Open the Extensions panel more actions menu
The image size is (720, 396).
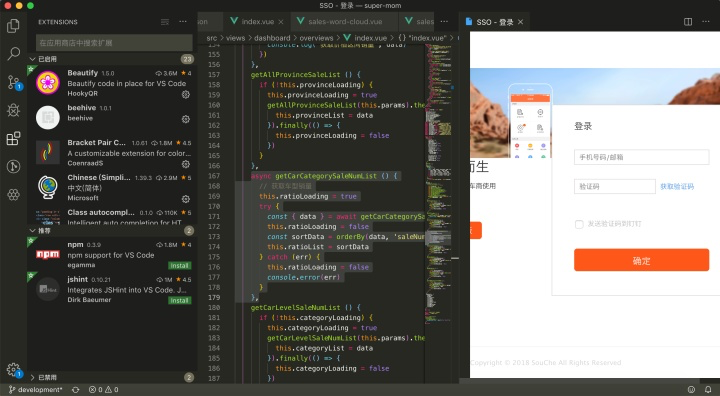(183, 22)
